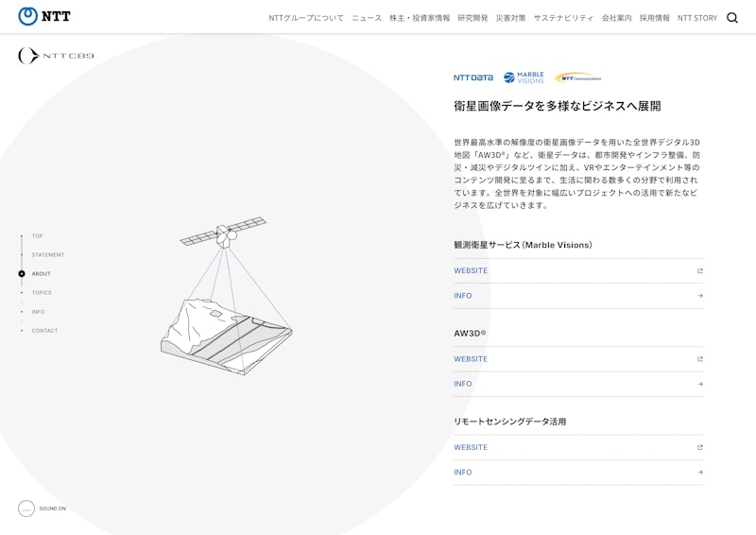Click arrow icon in AW3D INFO row
The image size is (756, 535).
(x=700, y=384)
